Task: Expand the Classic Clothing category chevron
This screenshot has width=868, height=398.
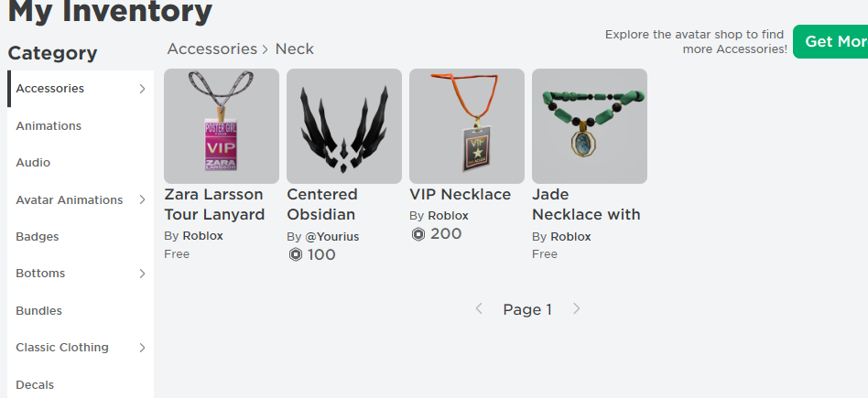Action: [142, 348]
